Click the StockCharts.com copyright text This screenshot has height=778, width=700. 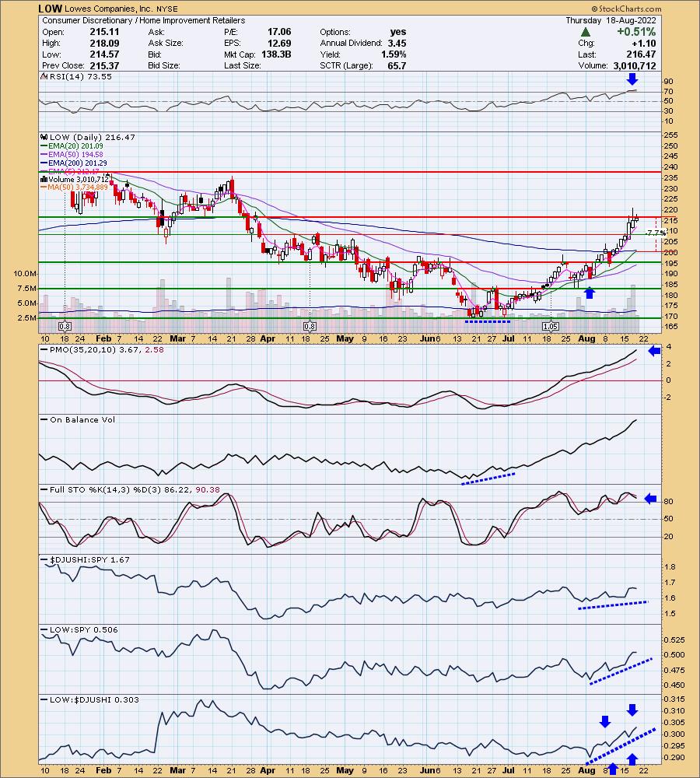coord(626,9)
